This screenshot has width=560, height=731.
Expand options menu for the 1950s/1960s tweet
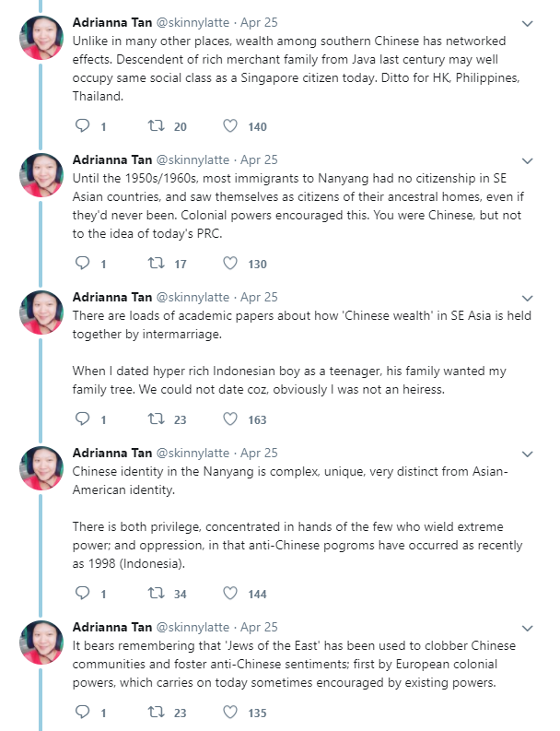tap(527, 160)
